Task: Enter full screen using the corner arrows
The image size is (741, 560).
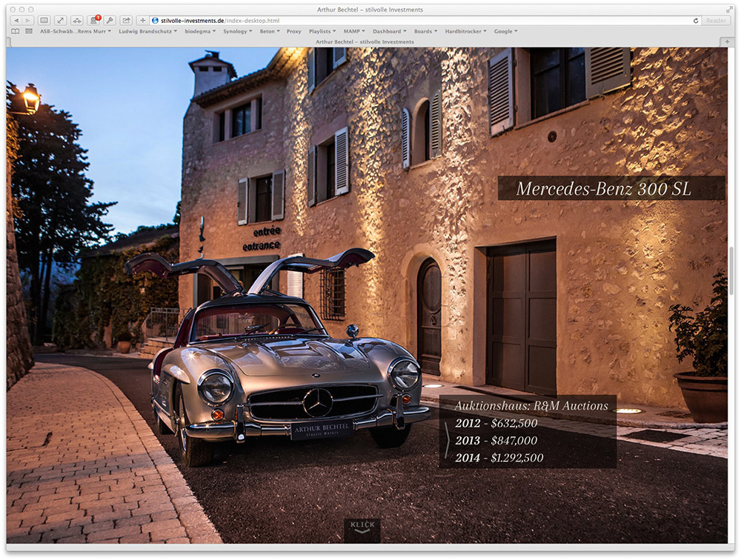Action: click(729, 10)
